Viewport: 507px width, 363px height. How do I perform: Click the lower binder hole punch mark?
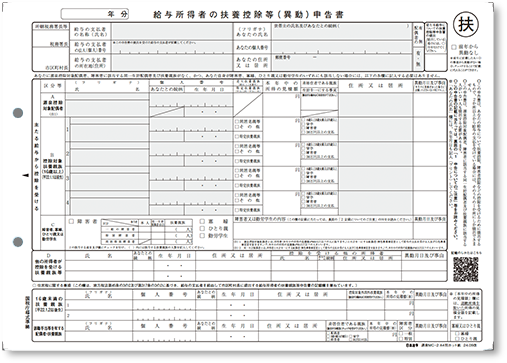pos(18,242)
